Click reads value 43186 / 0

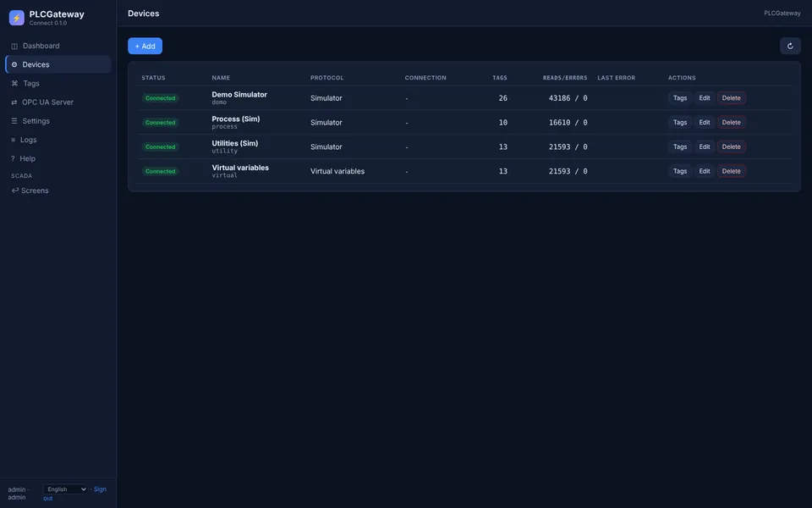tap(568, 98)
